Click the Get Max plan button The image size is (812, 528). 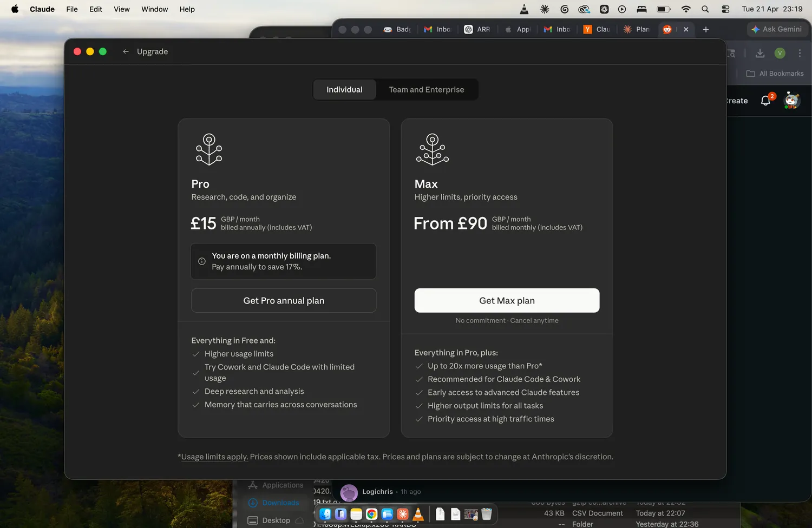click(x=507, y=301)
